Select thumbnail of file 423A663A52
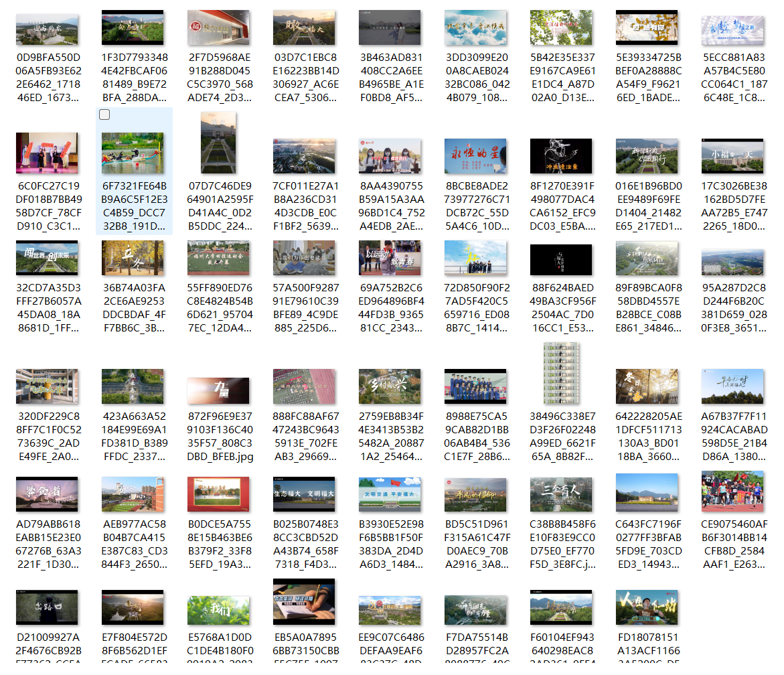The height and width of the screenshot is (675, 784). 133,386
